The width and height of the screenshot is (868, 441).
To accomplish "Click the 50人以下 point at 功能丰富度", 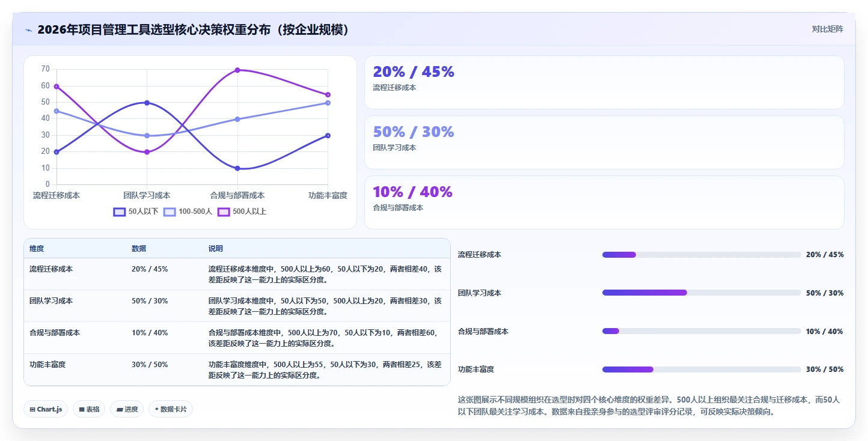I will (328, 136).
